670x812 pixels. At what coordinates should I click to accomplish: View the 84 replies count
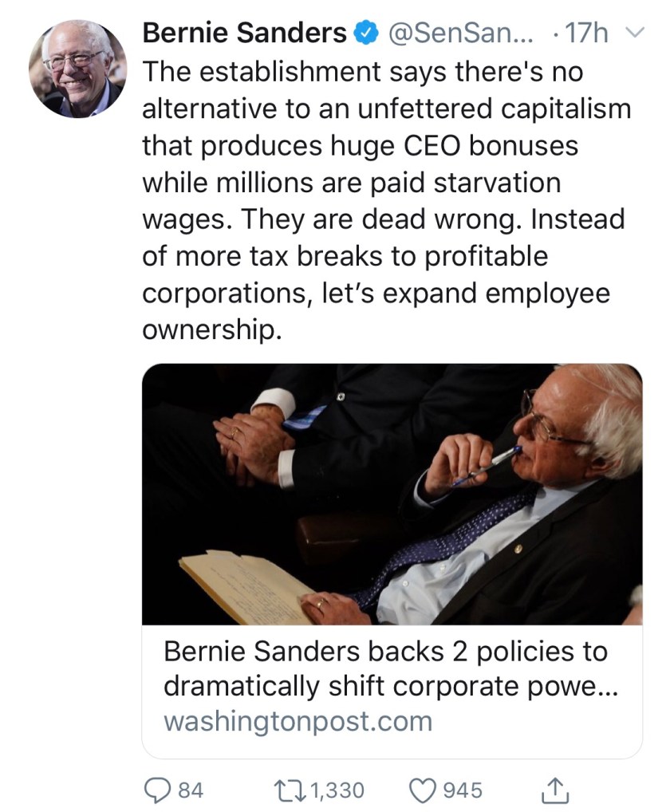(191, 790)
